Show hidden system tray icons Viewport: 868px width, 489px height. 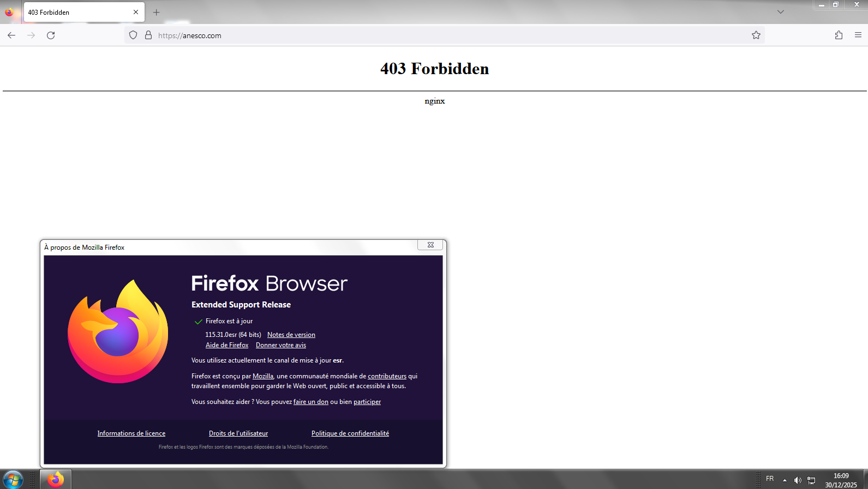pyautogui.click(x=785, y=480)
